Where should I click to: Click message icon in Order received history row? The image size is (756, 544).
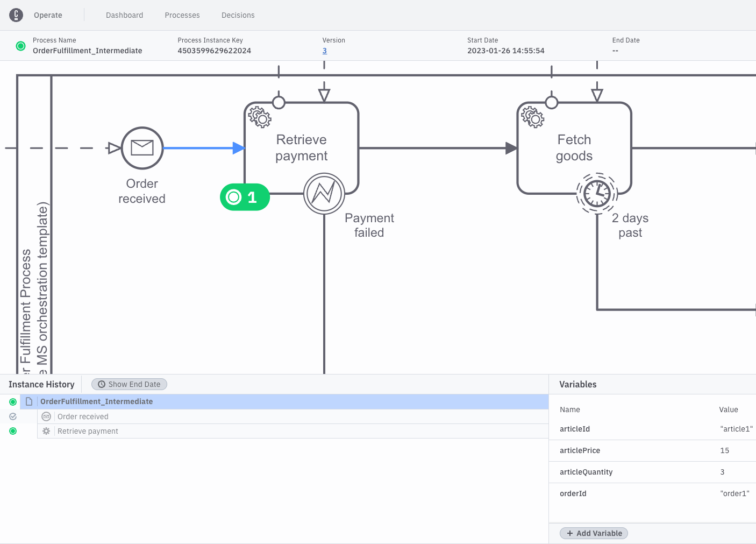(x=46, y=416)
